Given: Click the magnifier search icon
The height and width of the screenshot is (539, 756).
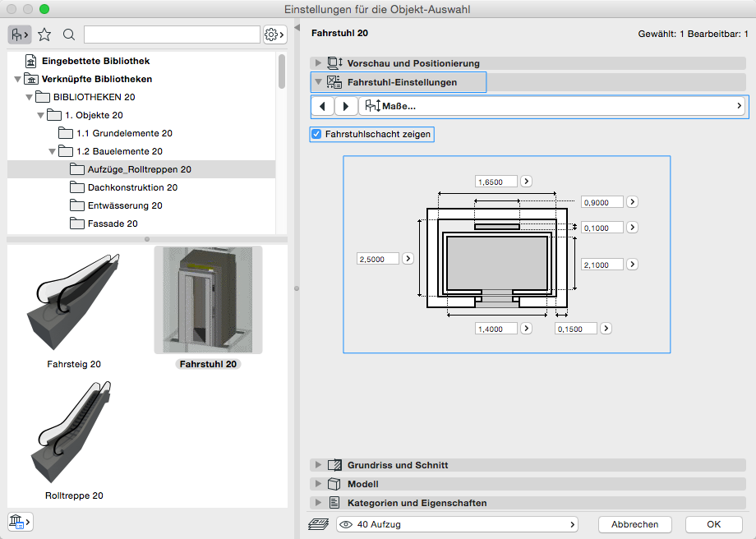Looking at the screenshot, I should tap(69, 35).
